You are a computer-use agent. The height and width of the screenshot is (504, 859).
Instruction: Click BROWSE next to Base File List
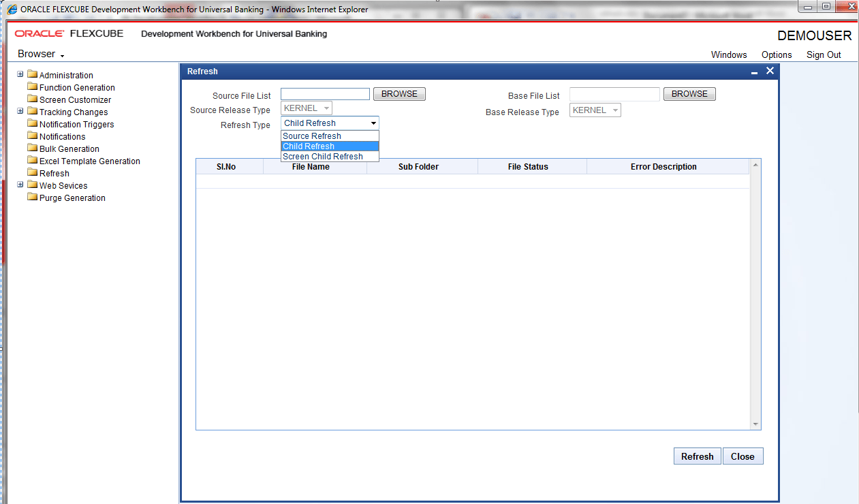point(689,94)
